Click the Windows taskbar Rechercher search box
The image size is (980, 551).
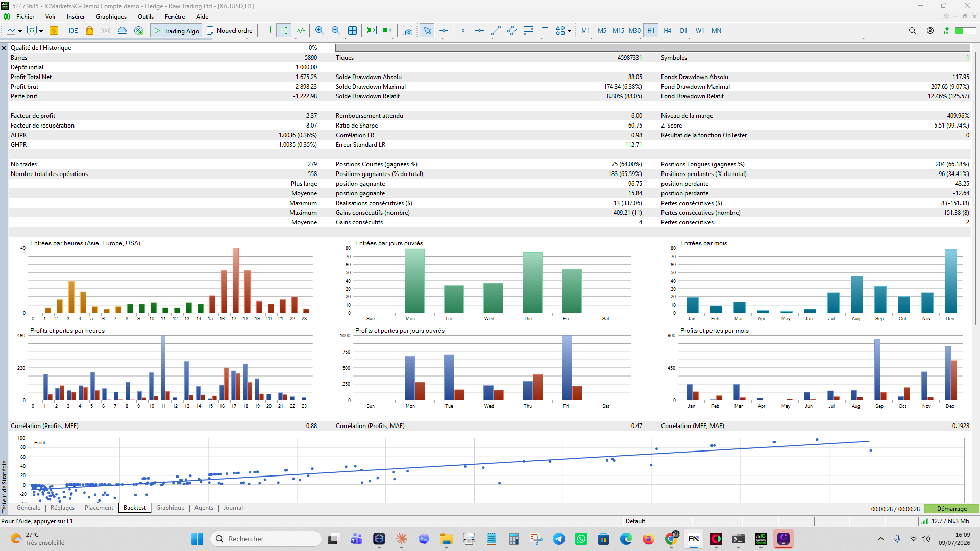[266, 539]
